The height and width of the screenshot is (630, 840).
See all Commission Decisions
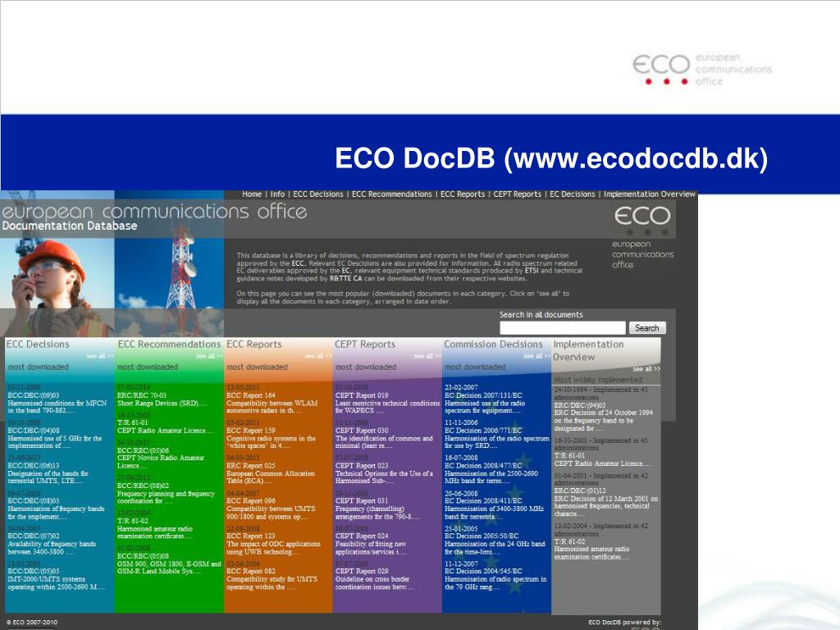point(536,356)
